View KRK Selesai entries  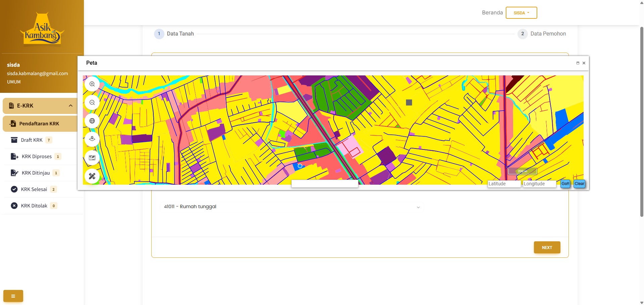tap(34, 189)
